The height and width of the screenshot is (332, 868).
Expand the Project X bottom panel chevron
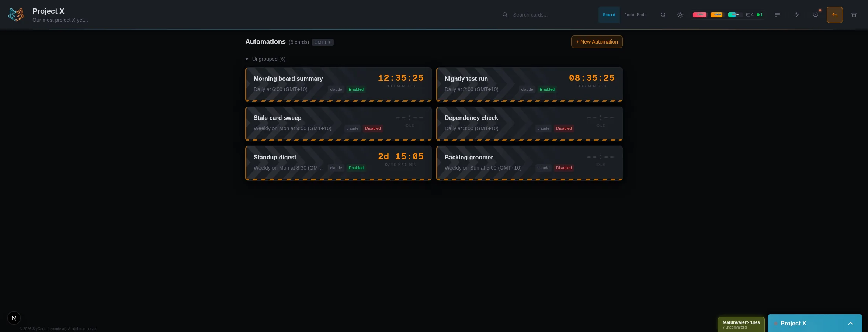(851, 324)
